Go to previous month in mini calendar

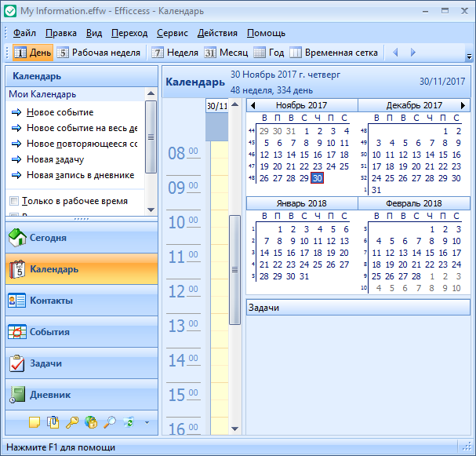click(x=253, y=105)
